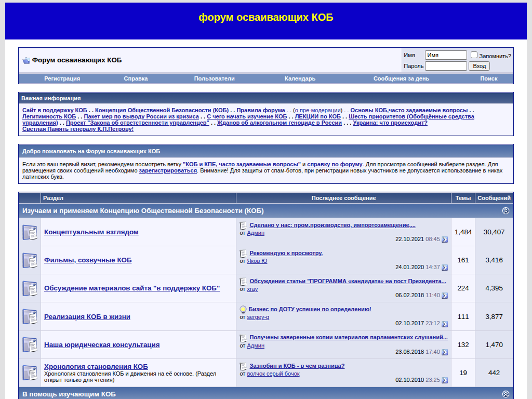Click the forum folder icon beside the breadcrumb title

point(26,60)
